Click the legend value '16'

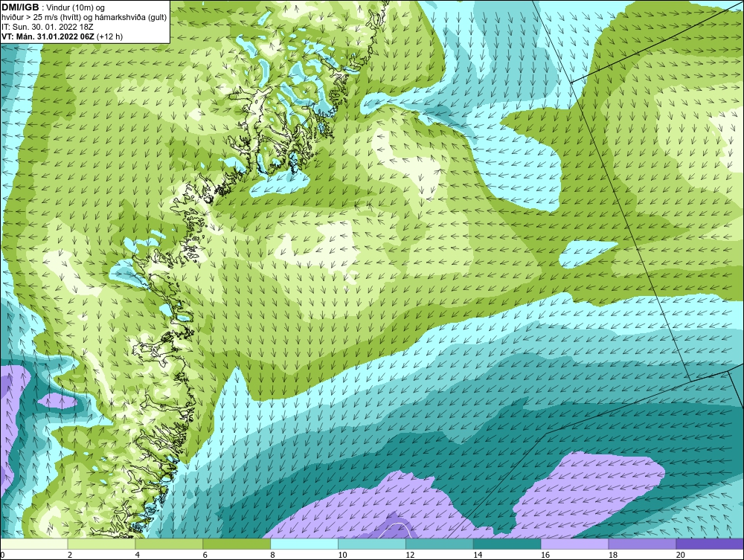(x=545, y=555)
